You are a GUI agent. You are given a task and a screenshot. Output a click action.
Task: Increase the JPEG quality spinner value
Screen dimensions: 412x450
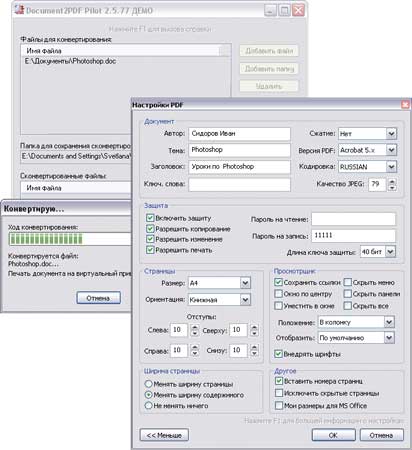pos(392,181)
